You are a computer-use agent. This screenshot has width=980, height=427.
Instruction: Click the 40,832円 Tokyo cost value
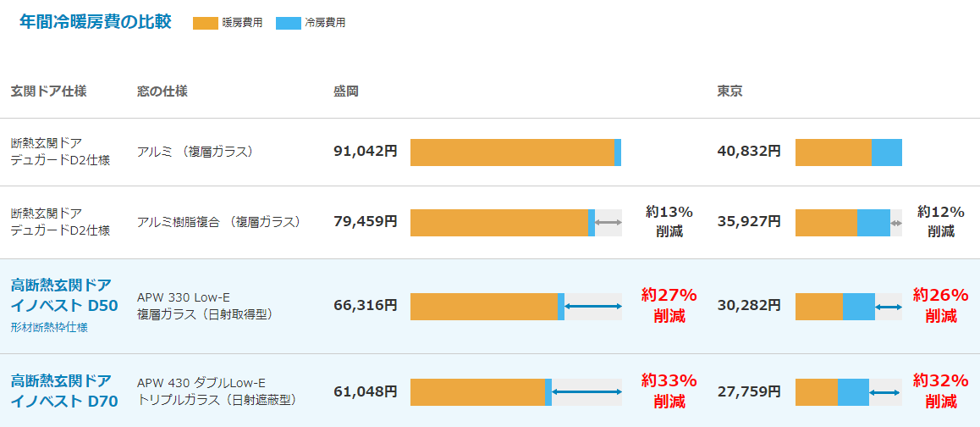[x=749, y=152]
